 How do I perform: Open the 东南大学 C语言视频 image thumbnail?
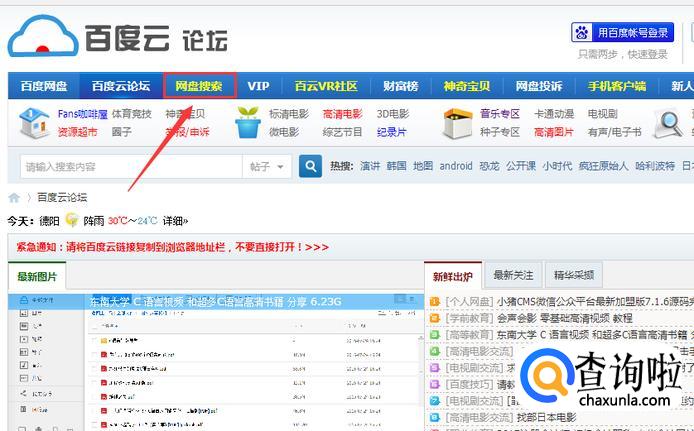coord(216,362)
